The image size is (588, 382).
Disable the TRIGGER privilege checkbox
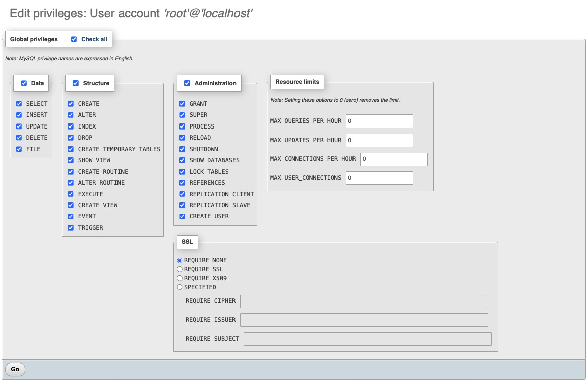(71, 228)
